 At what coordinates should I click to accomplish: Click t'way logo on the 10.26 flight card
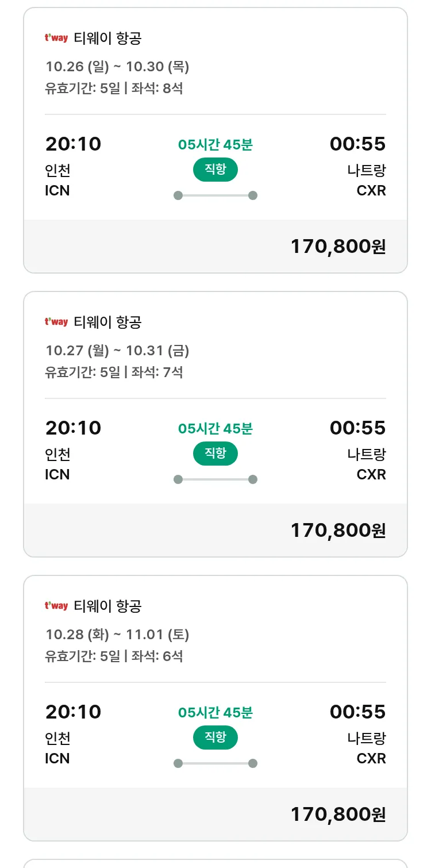56,39
